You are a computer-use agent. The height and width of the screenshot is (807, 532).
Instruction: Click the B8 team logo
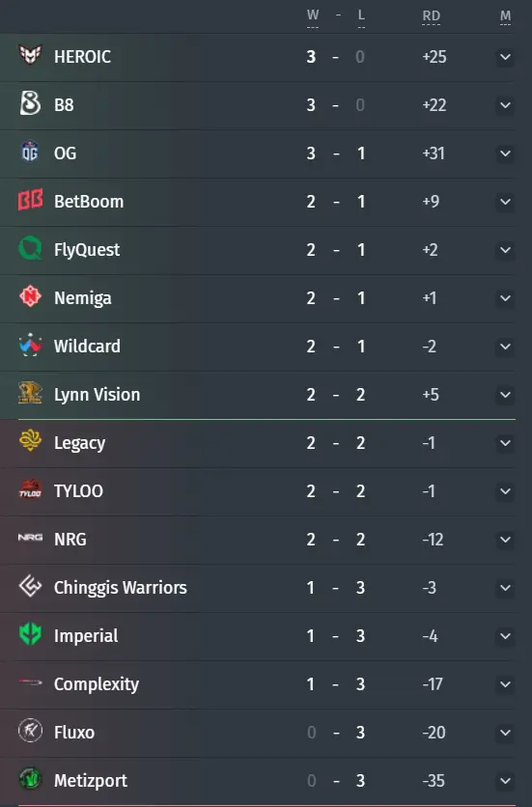pos(30,103)
